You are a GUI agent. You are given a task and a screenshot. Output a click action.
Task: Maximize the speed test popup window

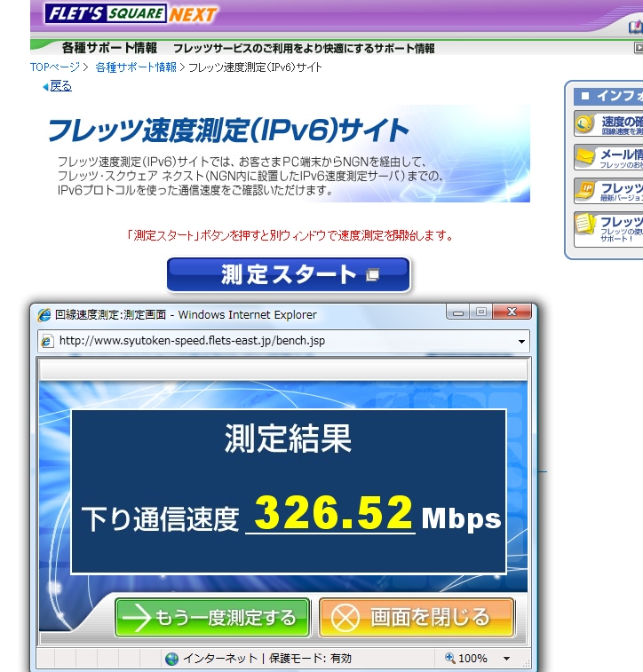pos(481,312)
